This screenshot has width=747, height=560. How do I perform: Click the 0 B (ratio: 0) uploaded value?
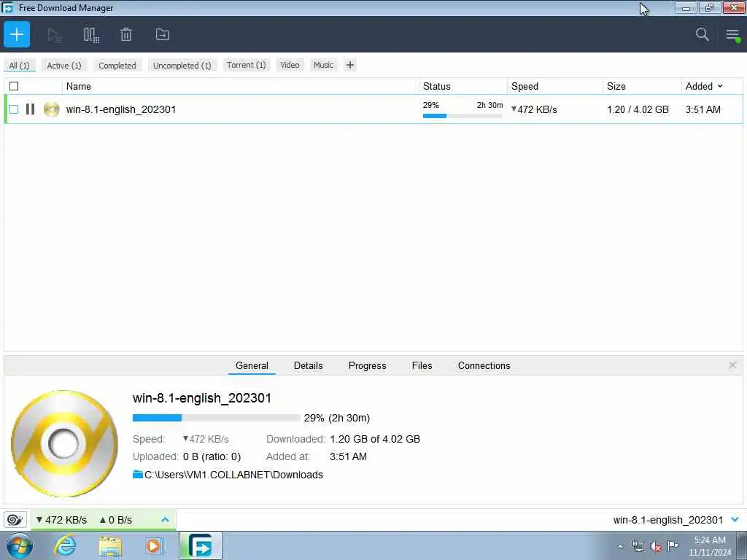[212, 456]
